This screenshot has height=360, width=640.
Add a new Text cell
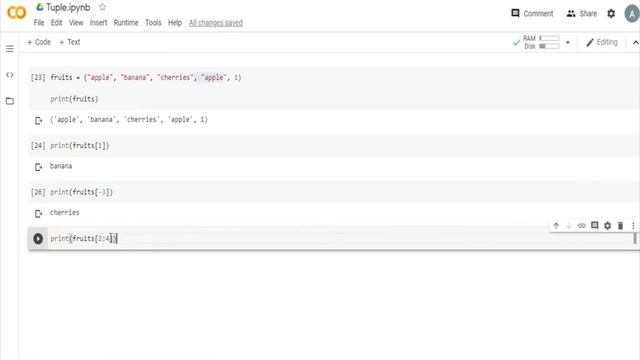coord(70,42)
